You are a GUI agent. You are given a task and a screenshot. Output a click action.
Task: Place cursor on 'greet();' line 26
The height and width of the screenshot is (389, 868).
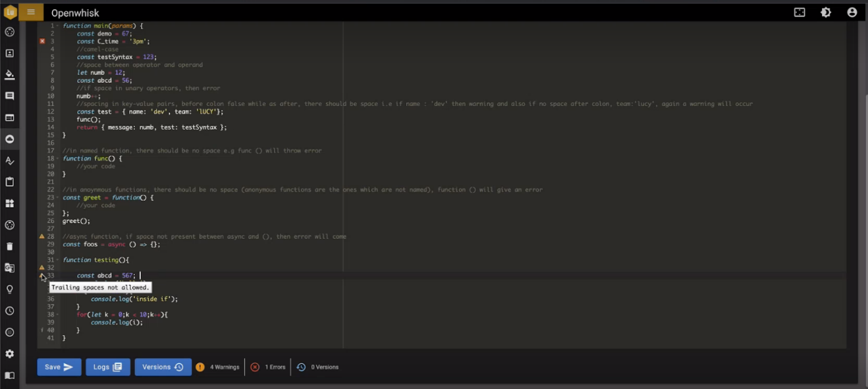point(76,221)
